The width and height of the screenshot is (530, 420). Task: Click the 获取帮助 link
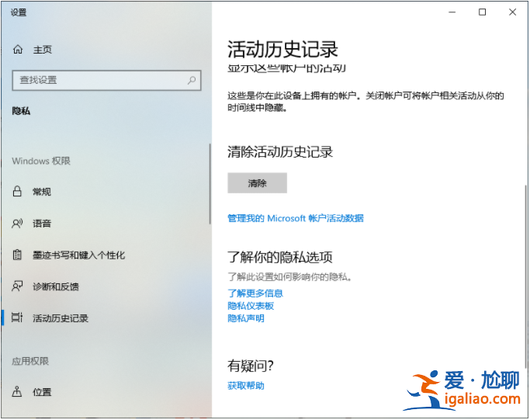pos(246,386)
